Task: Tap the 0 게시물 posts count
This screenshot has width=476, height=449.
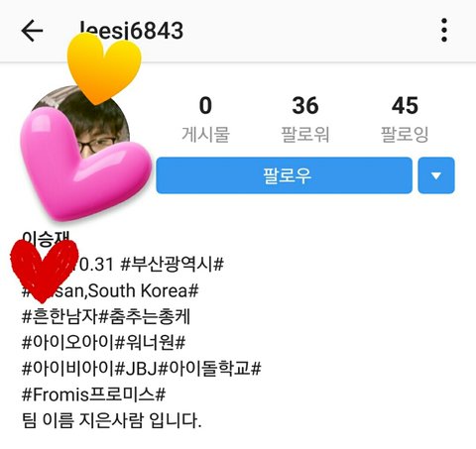Action: point(205,119)
